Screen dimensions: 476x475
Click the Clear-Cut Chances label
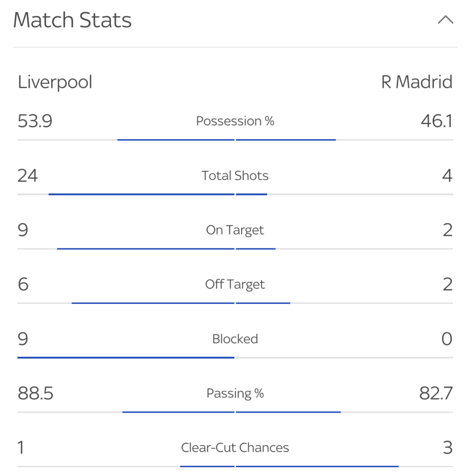(x=235, y=448)
